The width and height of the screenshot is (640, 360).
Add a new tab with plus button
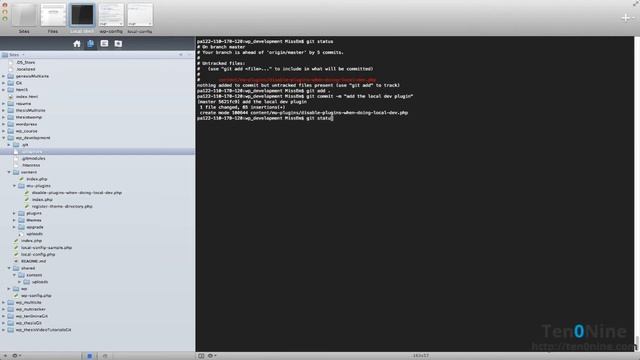coord(625,18)
